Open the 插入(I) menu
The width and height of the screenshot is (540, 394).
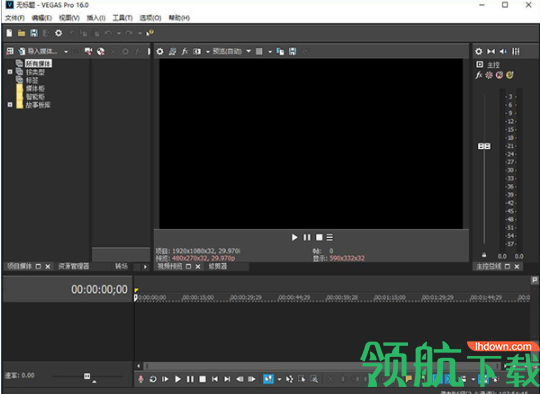pyautogui.click(x=96, y=18)
